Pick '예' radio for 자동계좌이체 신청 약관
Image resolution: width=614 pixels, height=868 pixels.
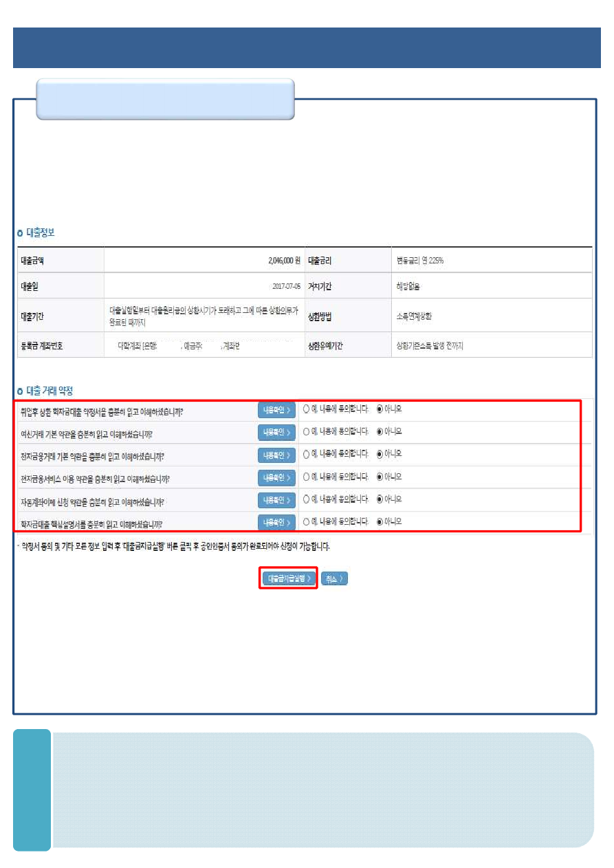[x=307, y=499]
